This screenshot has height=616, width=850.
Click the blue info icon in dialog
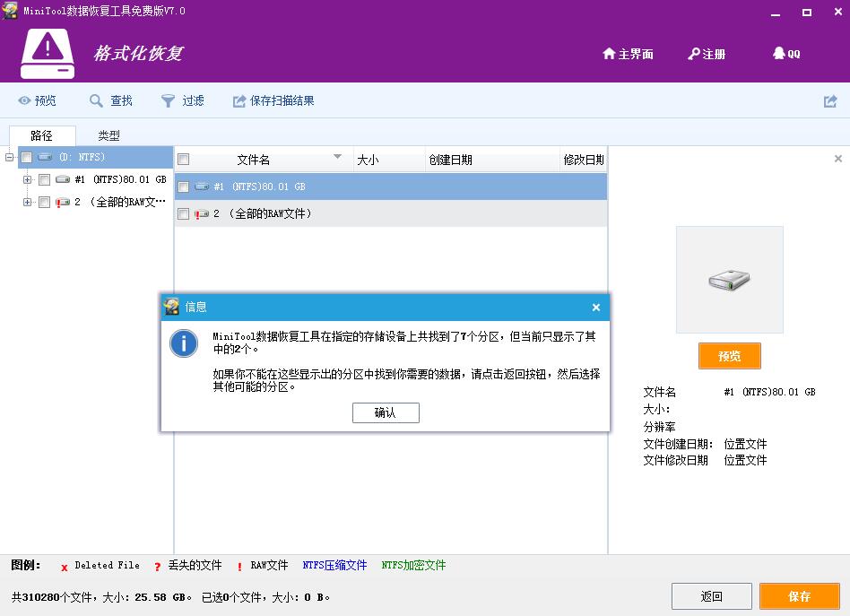point(184,343)
